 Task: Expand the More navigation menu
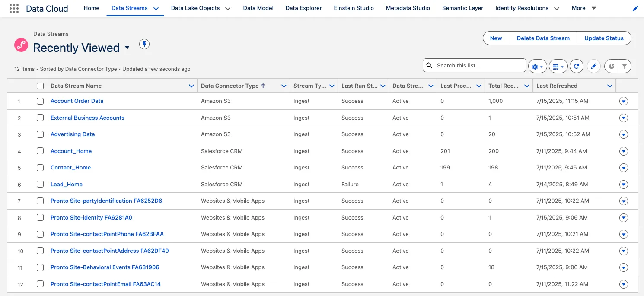(x=583, y=8)
